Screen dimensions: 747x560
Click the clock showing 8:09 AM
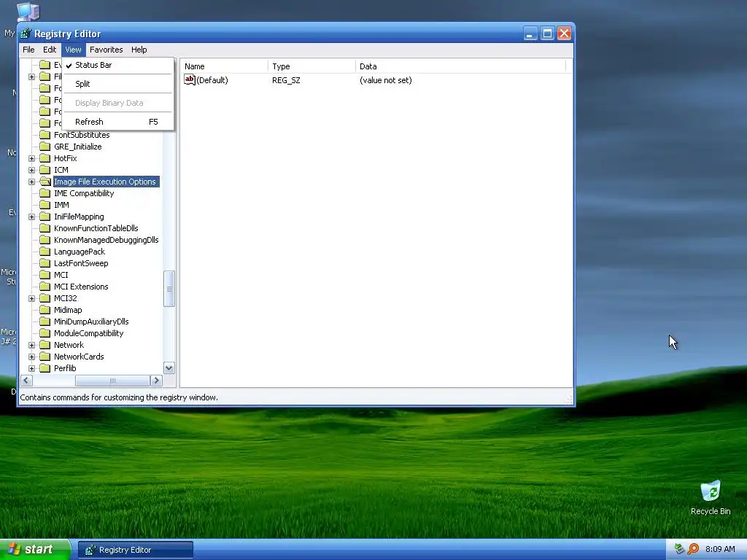[720, 549]
